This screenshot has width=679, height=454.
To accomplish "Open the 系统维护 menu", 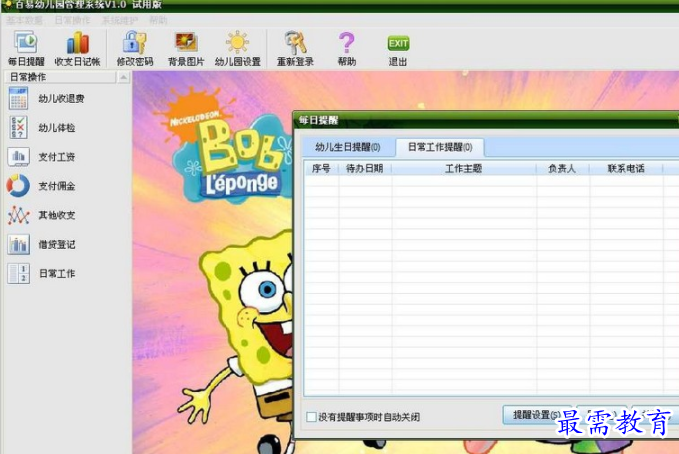I will point(120,20).
